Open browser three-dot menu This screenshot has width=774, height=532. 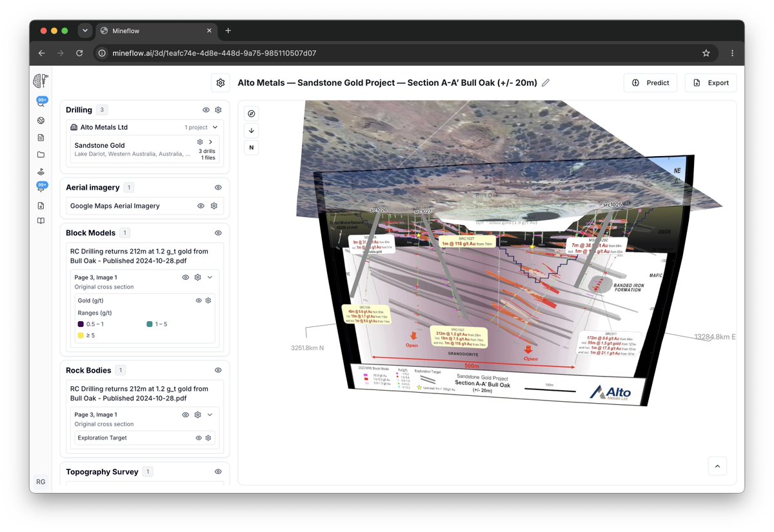tap(731, 53)
